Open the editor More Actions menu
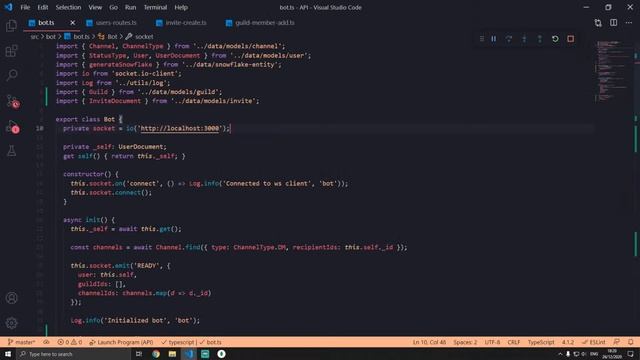The height and width of the screenshot is (360, 640). coord(629,23)
